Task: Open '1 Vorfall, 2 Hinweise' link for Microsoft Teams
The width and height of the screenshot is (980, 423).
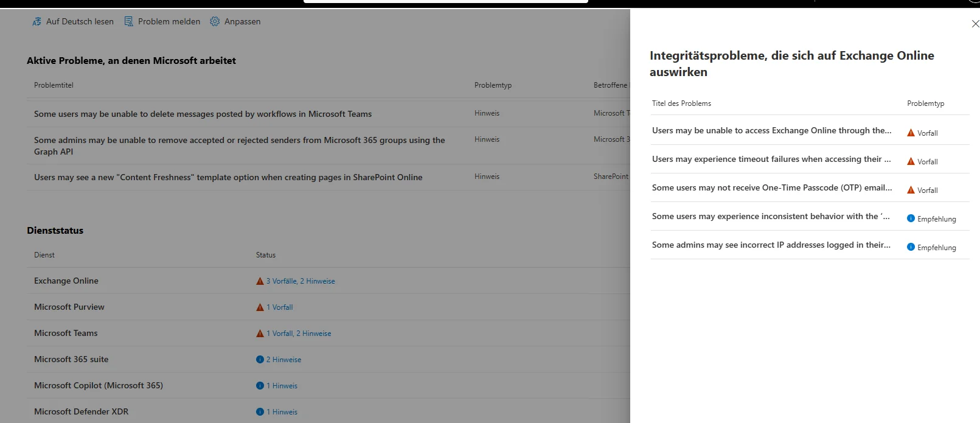Action: tap(299, 334)
